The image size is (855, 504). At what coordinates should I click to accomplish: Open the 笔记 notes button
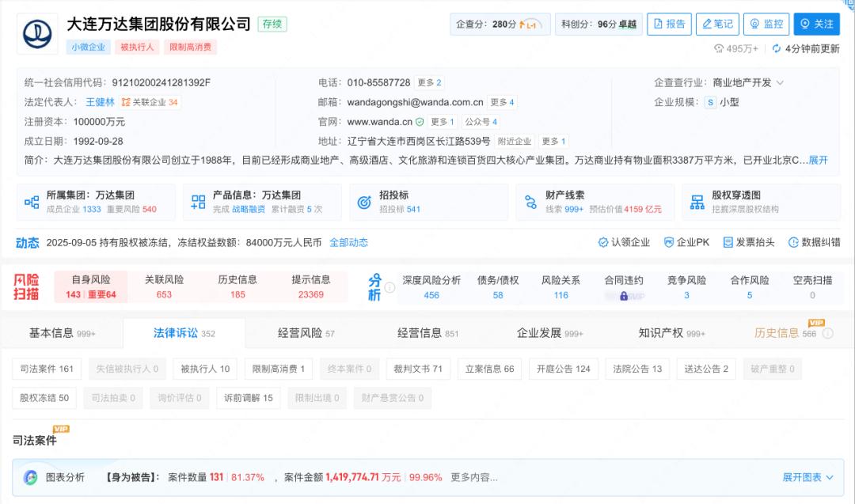pyautogui.click(x=717, y=24)
